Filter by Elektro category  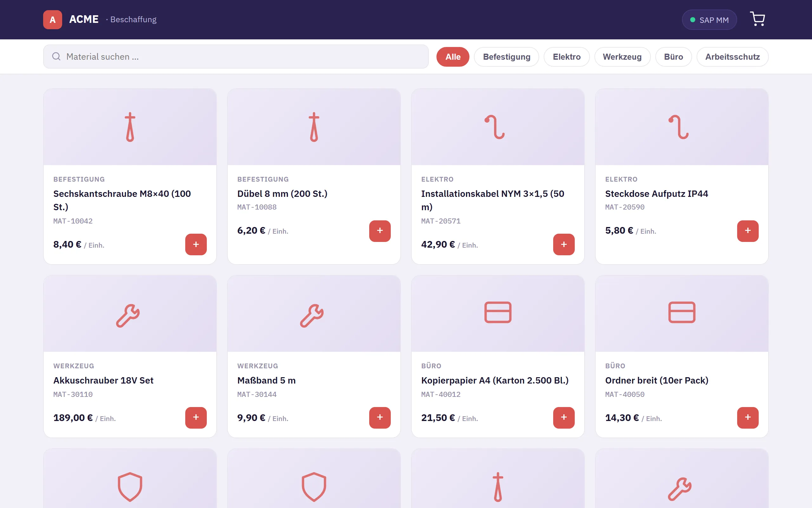click(x=566, y=57)
